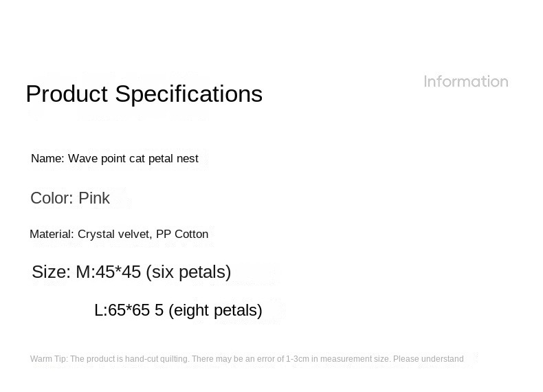Click the "Color:" field label
543x392 pixels.
52,198
